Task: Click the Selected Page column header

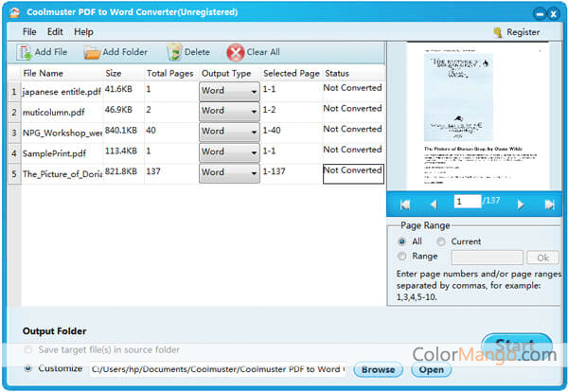Action: tap(292, 74)
